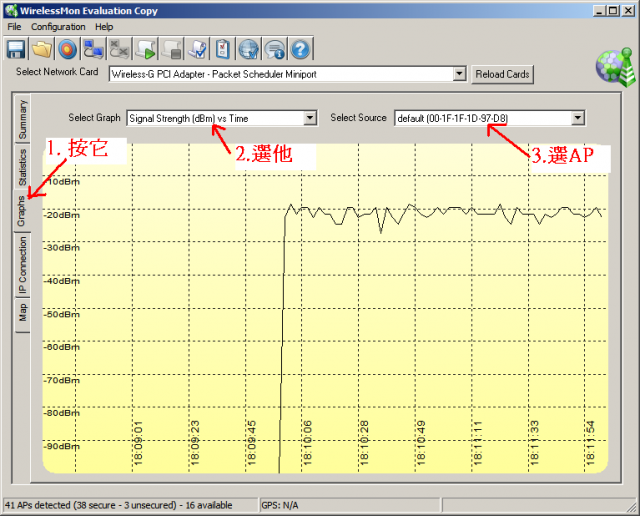
Task: Click the -20dBm axis label
Action: click(x=62, y=215)
